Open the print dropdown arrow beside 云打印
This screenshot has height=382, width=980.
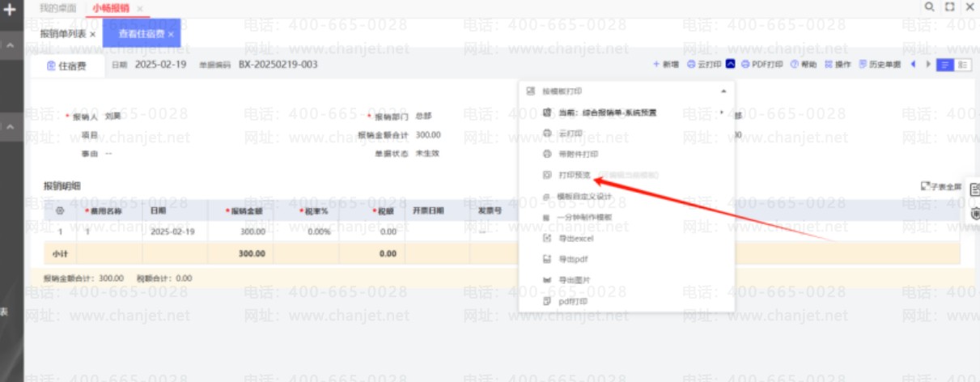(731, 64)
